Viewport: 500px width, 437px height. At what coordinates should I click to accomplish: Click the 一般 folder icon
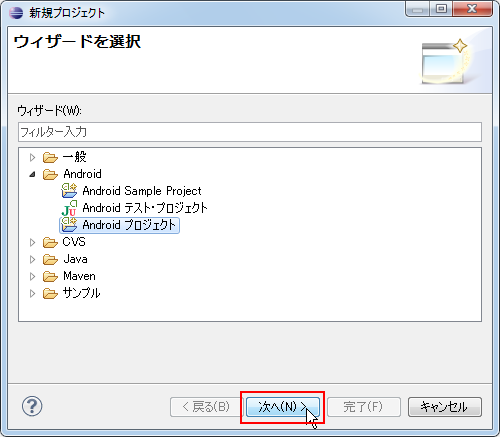pos(50,157)
